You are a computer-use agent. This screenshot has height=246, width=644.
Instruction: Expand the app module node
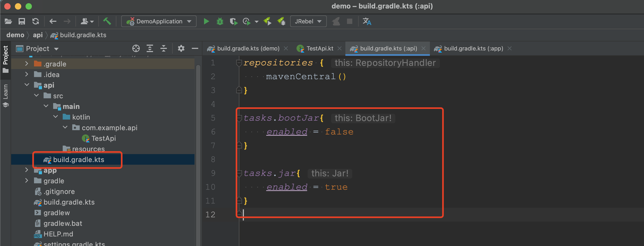point(27,170)
